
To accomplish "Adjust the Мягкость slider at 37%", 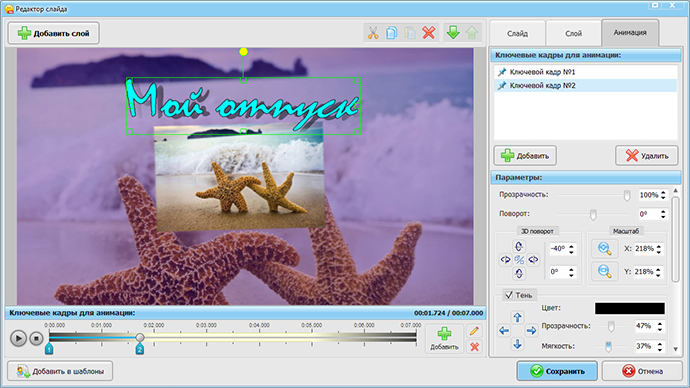I will click(608, 347).
